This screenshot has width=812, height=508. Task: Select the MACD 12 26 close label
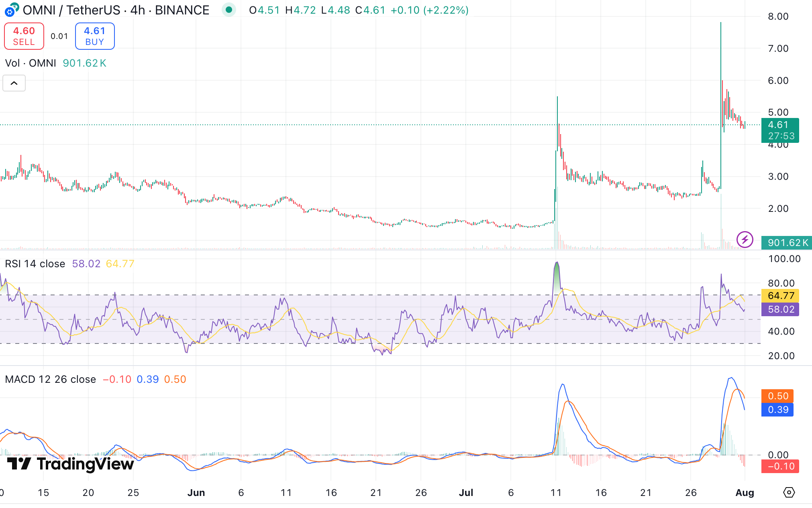51,379
